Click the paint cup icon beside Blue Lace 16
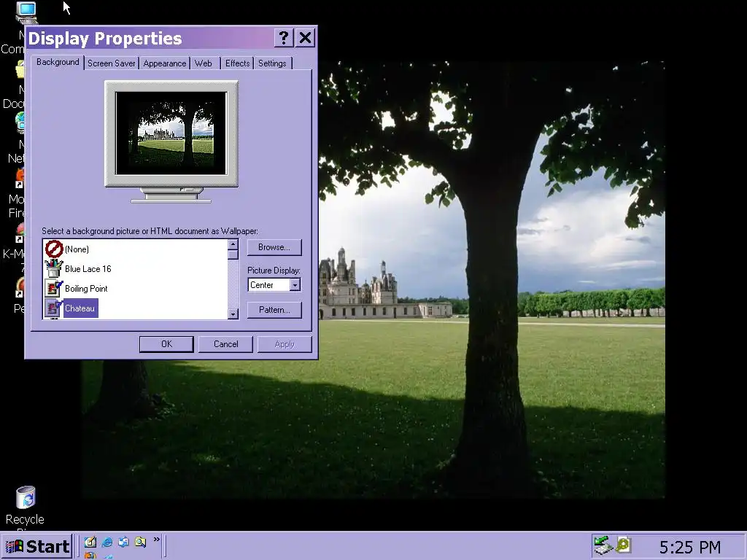Viewport: 747px width, 560px height. [x=54, y=268]
